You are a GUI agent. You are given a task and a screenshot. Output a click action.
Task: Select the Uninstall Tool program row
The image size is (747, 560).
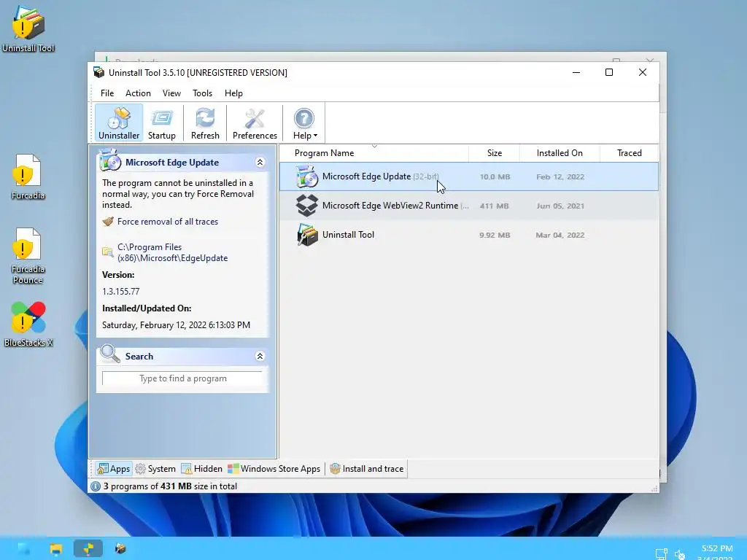pyautogui.click(x=469, y=235)
